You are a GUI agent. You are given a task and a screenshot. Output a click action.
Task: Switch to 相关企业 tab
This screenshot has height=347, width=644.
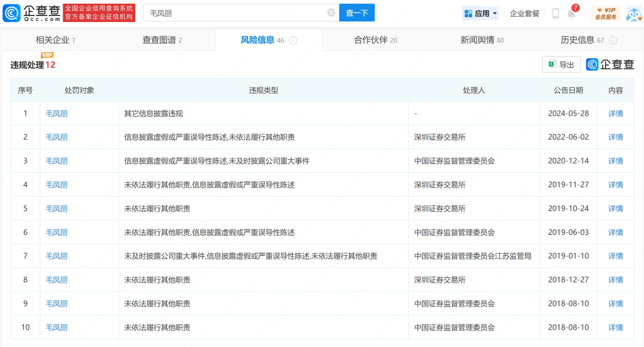coord(55,40)
